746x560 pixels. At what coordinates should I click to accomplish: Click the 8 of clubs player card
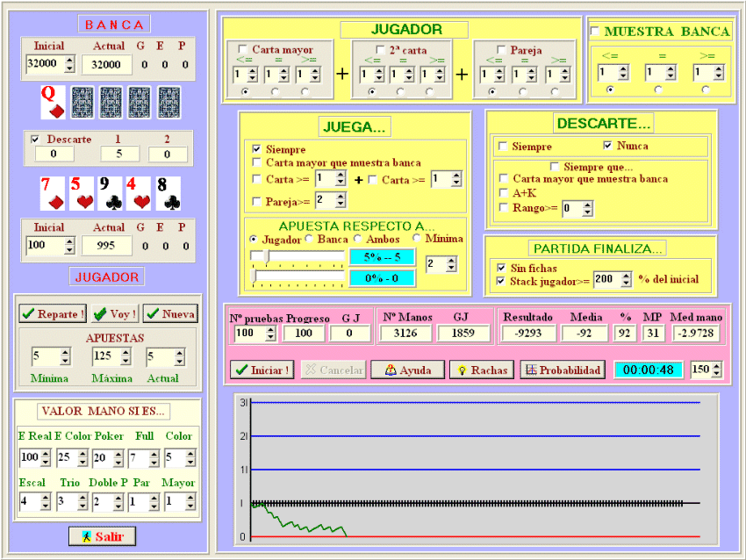point(169,193)
